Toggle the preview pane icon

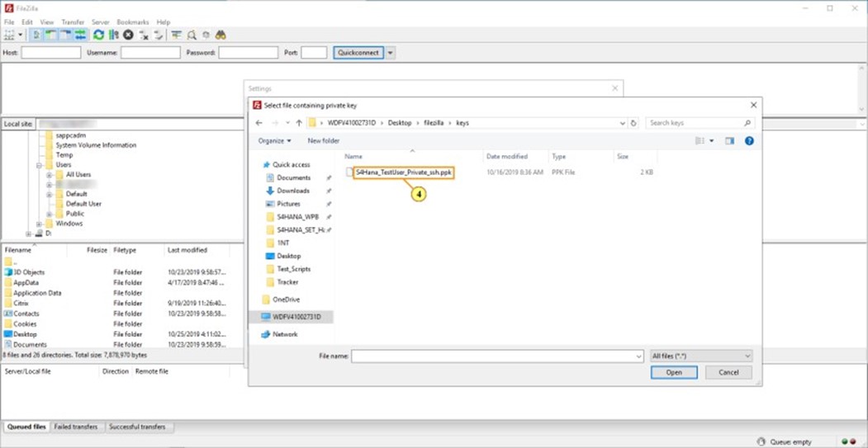pyautogui.click(x=729, y=141)
